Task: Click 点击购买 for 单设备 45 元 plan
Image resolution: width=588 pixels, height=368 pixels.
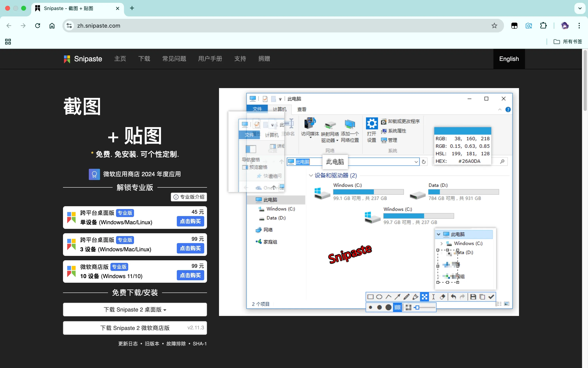Action: coord(190,221)
